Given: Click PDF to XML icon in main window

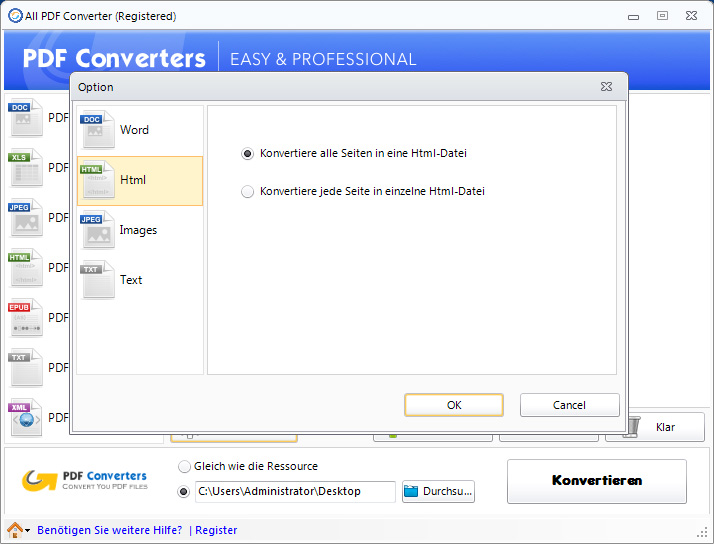Looking at the screenshot, I should [x=26, y=418].
